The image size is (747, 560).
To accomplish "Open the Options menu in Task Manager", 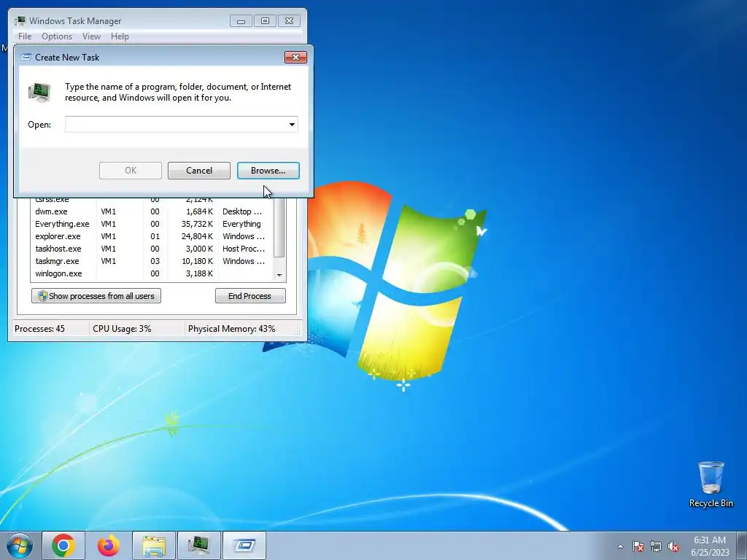I will (x=57, y=36).
